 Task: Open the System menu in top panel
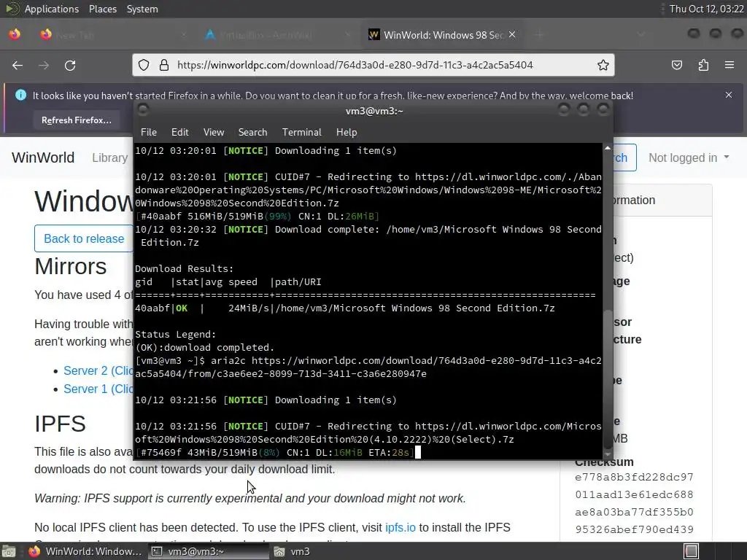(142, 9)
